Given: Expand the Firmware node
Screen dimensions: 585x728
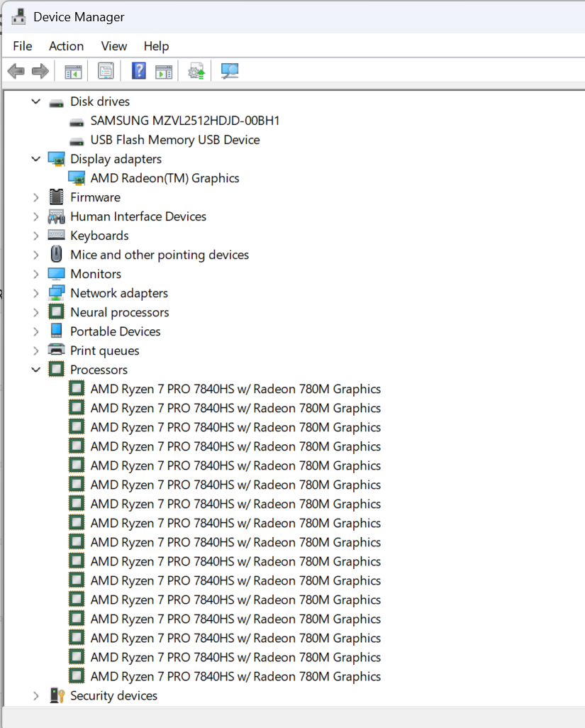Looking at the screenshot, I should point(35,197).
